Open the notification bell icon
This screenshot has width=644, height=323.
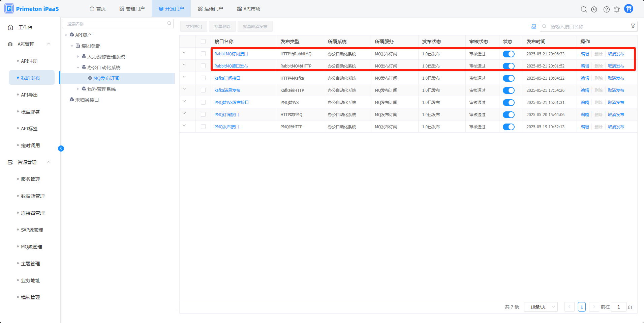click(617, 9)
